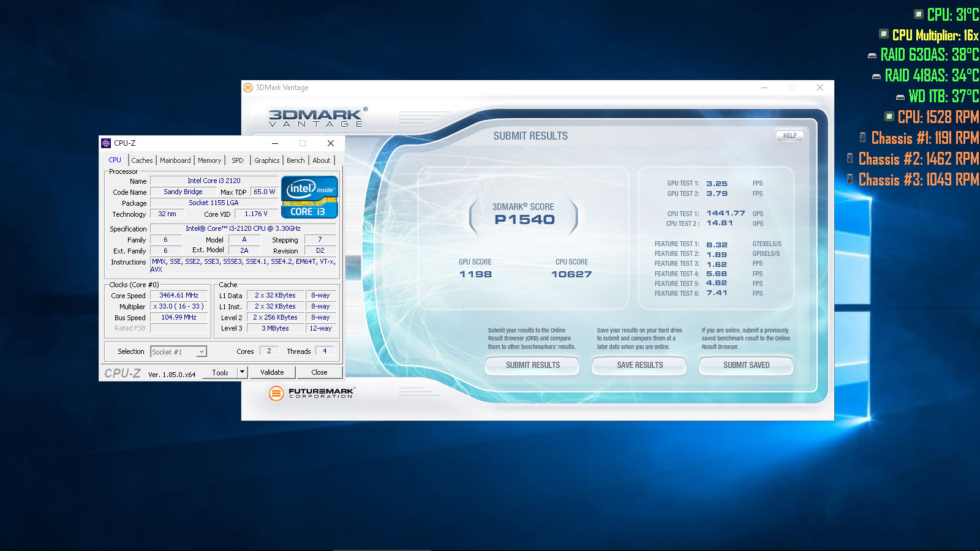
Task: Click the Specification field text
Action: coord(243,229)
